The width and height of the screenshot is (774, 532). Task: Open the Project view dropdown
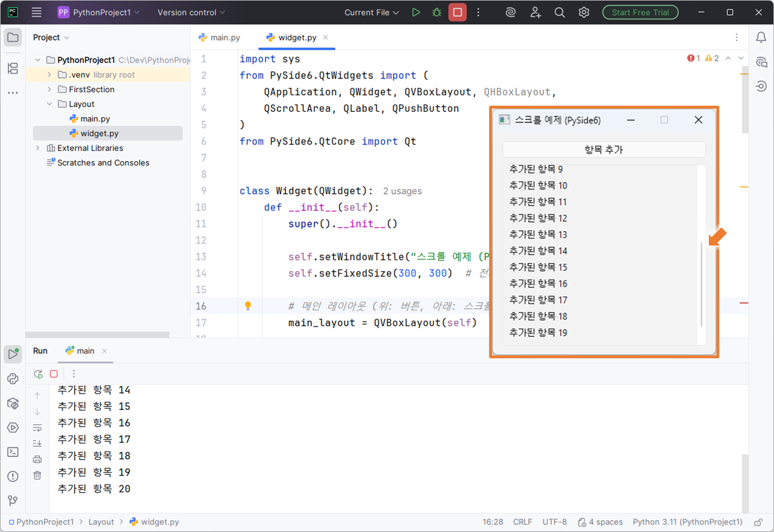(x=51, y=38)
